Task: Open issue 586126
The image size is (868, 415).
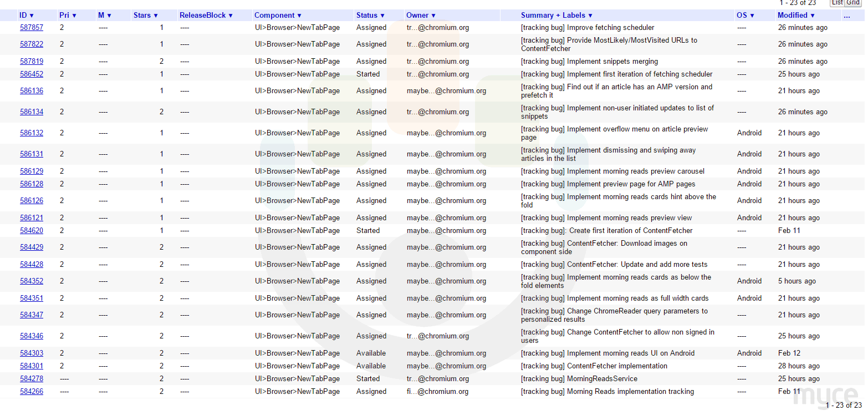Action: [32, 201]
